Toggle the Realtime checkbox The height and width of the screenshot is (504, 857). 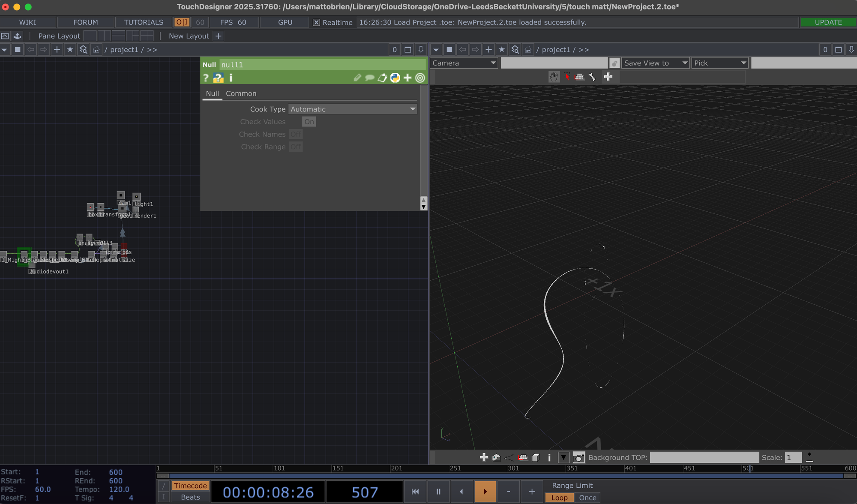pos(316,22)
